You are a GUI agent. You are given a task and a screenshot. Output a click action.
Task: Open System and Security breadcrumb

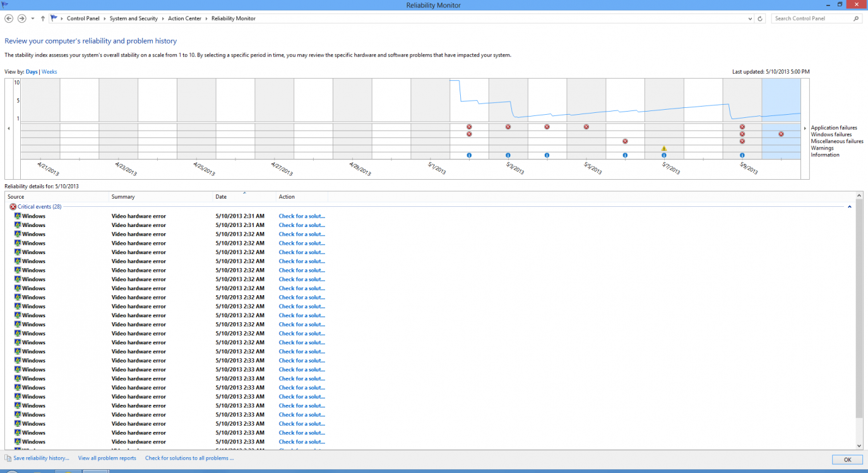coord(133,18)
